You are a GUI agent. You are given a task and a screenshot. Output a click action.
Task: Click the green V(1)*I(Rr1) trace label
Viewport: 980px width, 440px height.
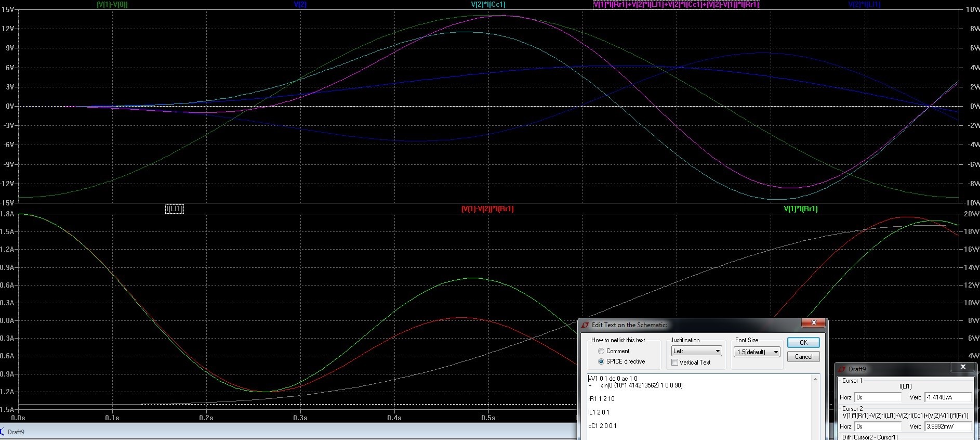pos(800,209)
